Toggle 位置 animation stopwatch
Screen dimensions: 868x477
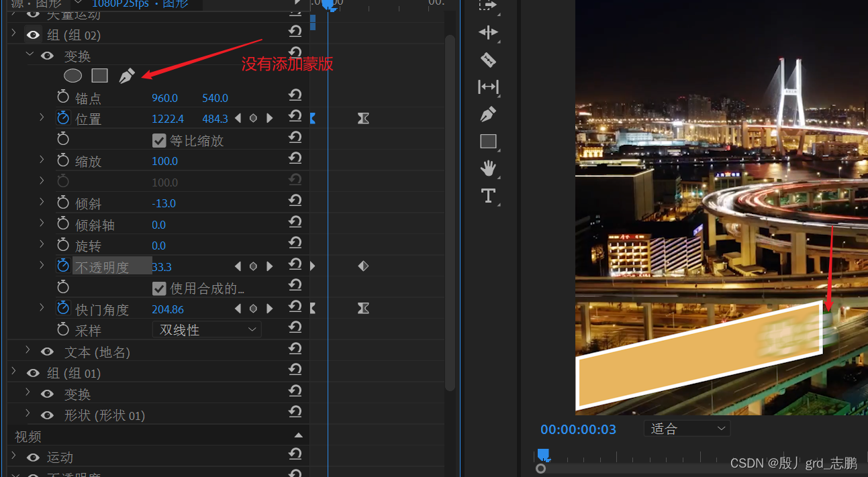(x=63, y=118)
